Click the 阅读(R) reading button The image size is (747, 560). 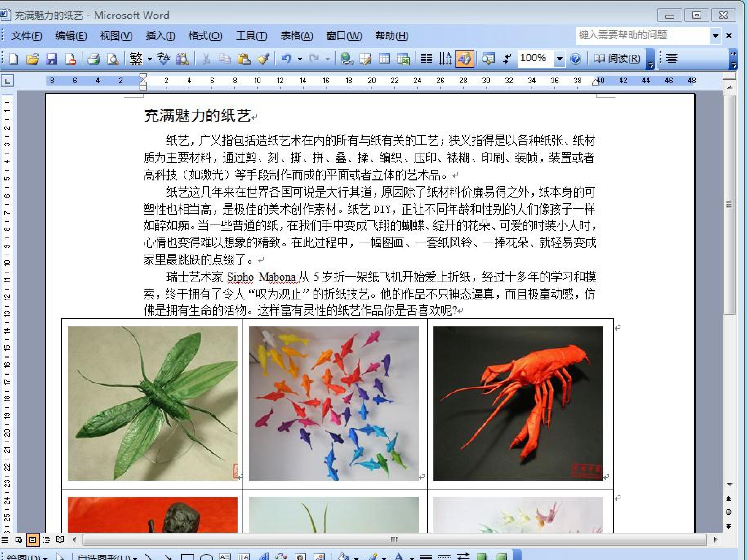coord(617,59)
